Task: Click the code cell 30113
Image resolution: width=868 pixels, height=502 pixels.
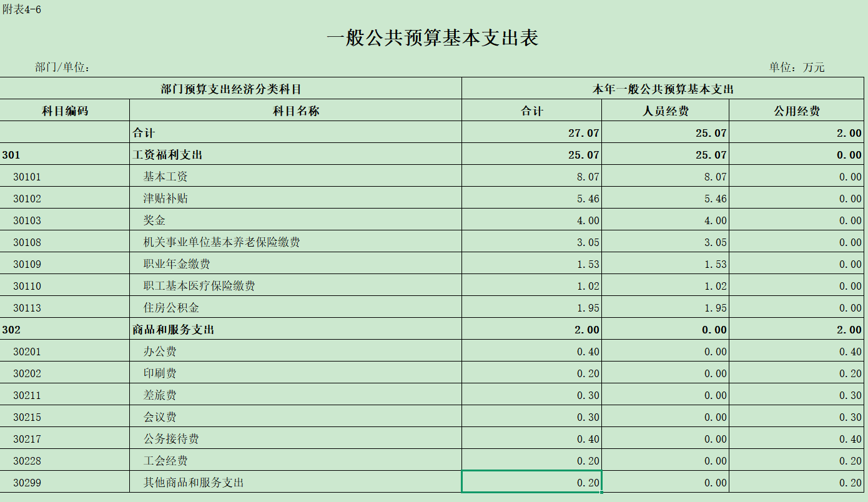Action: click(x=65, y=307)
